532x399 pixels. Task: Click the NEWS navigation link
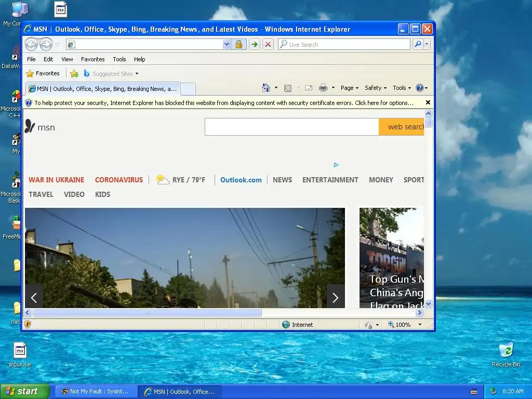pos(282,180)
